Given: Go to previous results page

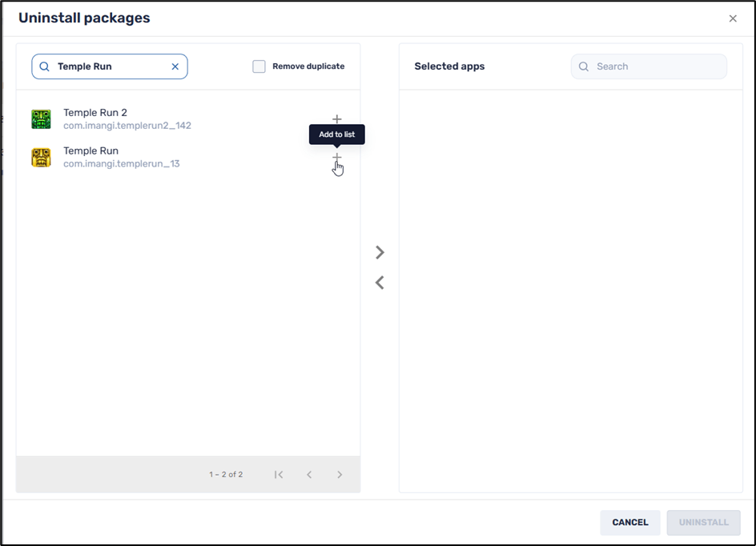Looking at the screenshot, I should click(x=309, y=475).
